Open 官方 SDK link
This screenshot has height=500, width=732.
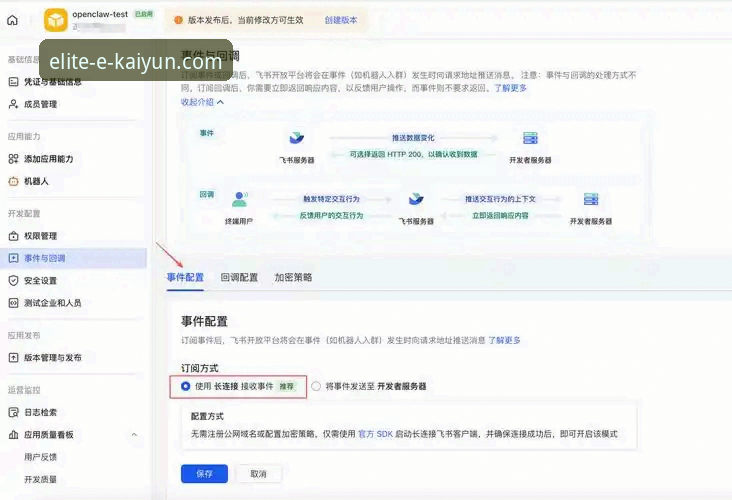click(375, 434)
